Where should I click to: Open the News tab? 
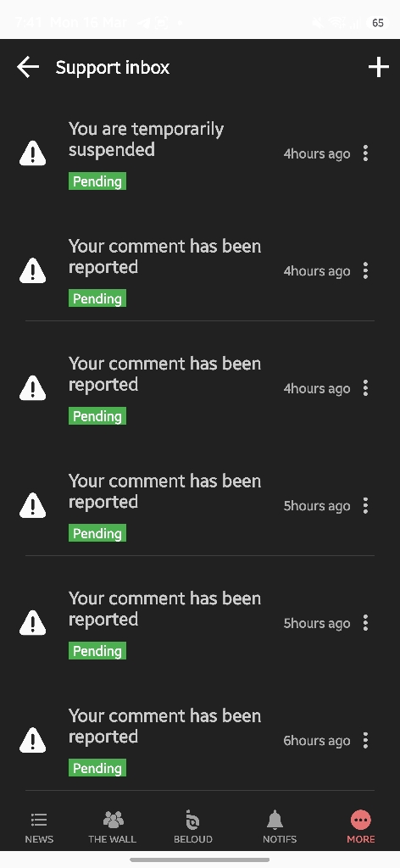pos(39,827)
